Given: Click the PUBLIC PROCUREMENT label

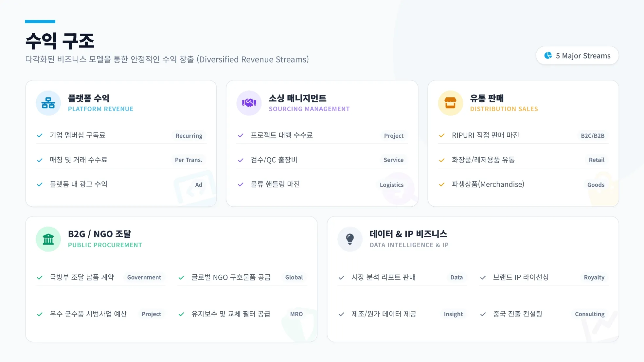Looking at the screenshot, I should click(x=105, y=245).
